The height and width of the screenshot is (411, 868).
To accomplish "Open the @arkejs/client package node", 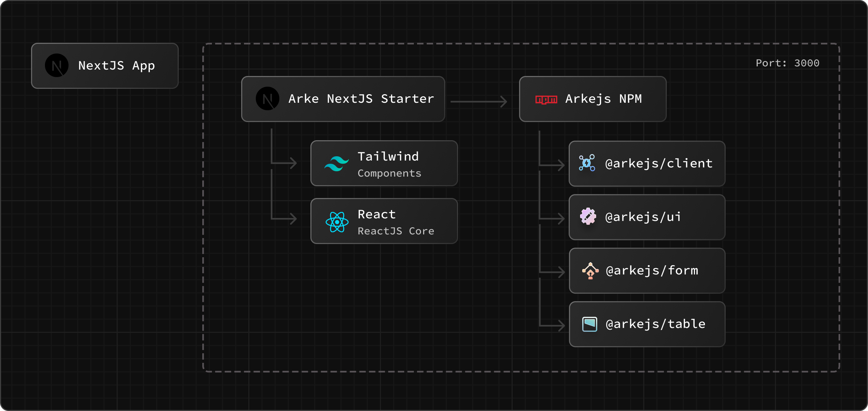I will click(x=646, y=163).
